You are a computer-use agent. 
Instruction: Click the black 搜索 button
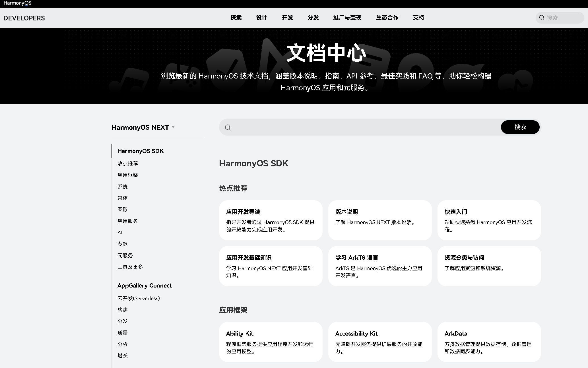click(x=520, y=127)
